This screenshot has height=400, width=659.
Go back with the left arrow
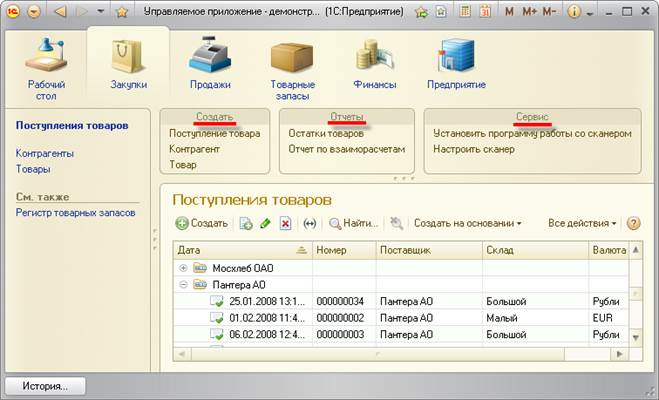[61, 11]
